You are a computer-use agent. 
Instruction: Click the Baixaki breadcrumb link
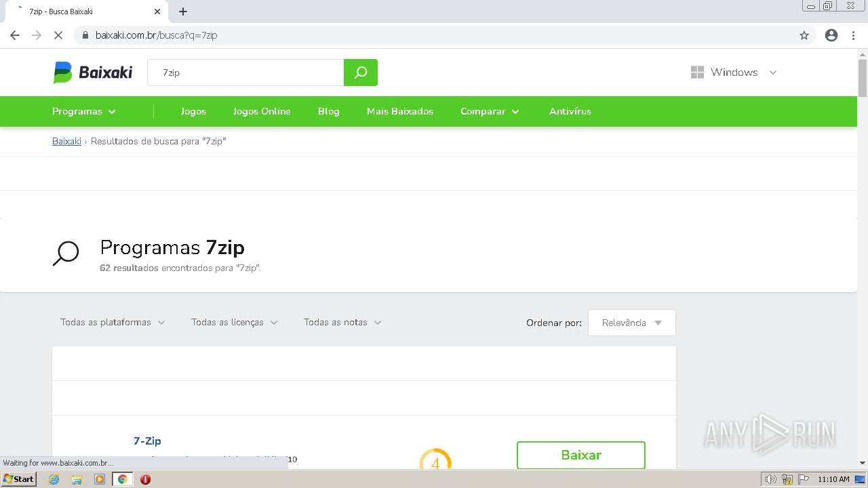[66, 141]
